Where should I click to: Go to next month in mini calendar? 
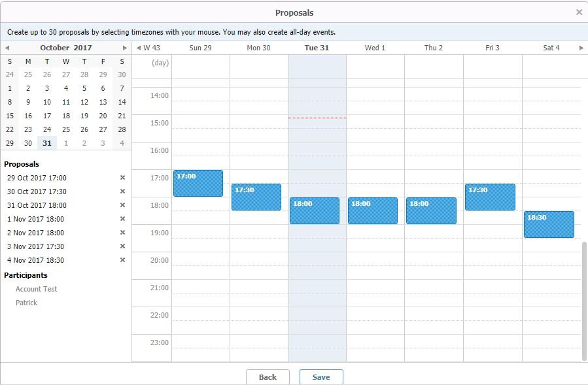click(x=125, y=48)
